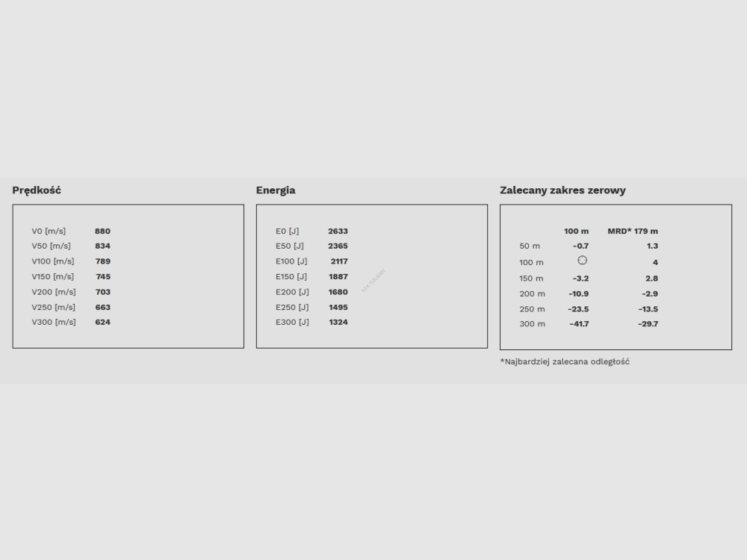Select the "E250 [J]" label
The image size is (747, 560).
coord(292,308)
